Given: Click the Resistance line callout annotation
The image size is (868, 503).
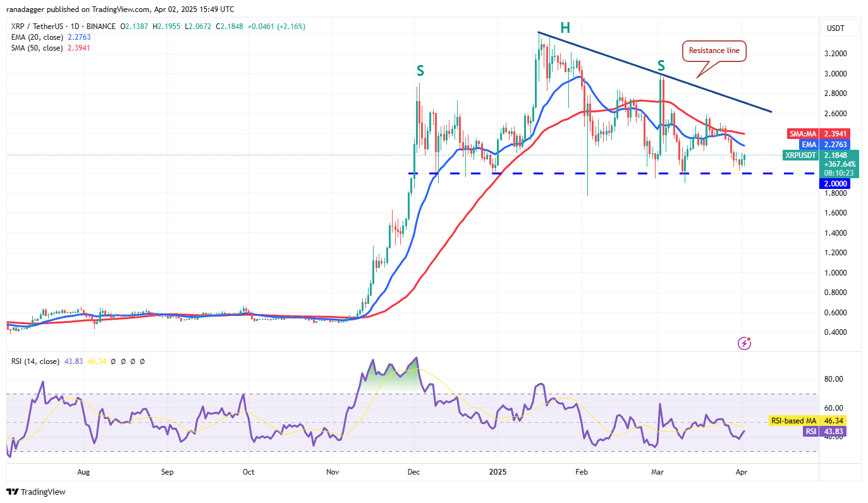Looking at the screenshot, I should click(x=713, y=51).
